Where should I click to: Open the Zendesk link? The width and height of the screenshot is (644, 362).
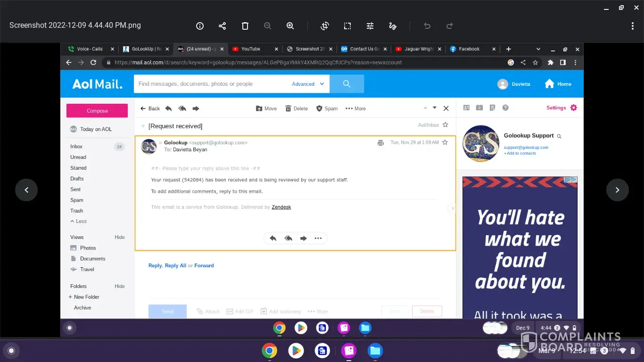point(281,207)
